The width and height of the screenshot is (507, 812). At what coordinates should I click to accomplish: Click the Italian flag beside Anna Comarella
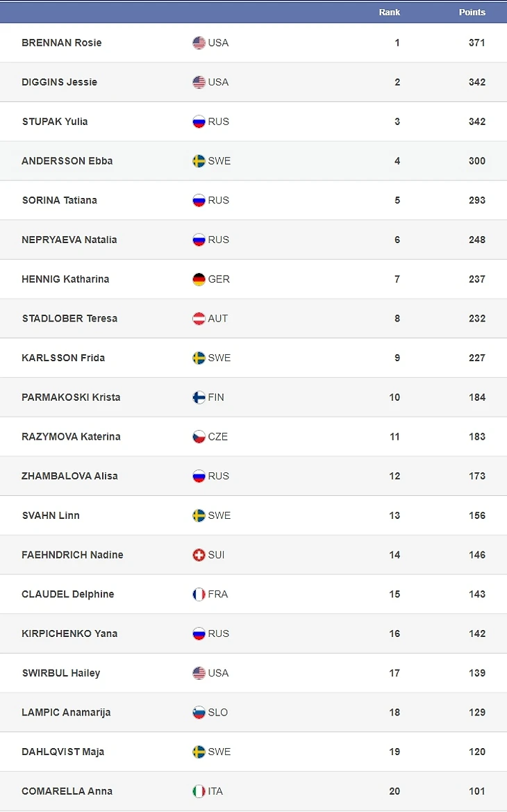pyautogui.click(x=199, y=791)
